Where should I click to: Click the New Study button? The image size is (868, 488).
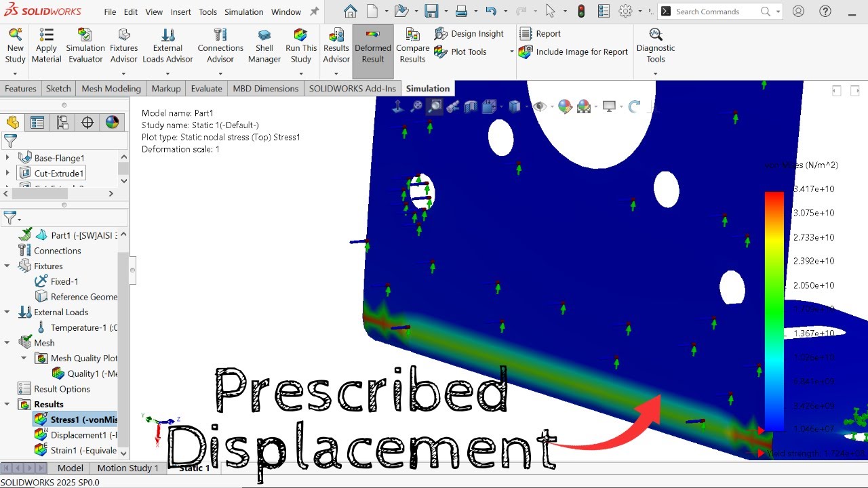(15, 45)
